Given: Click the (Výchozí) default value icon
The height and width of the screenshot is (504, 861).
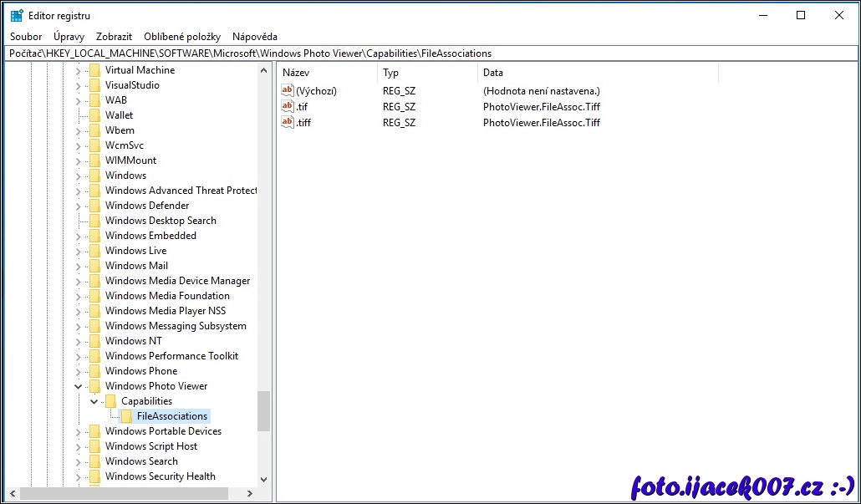Looking at the screenshot, I should coord(288,90).
